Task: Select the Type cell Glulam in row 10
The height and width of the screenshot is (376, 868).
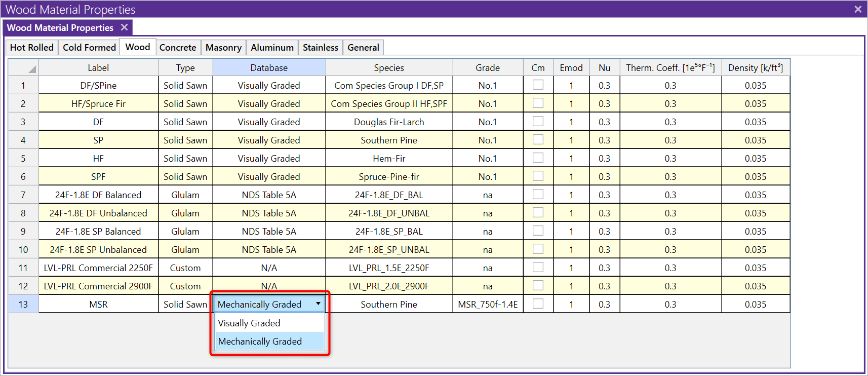Action: click(185, 250)
